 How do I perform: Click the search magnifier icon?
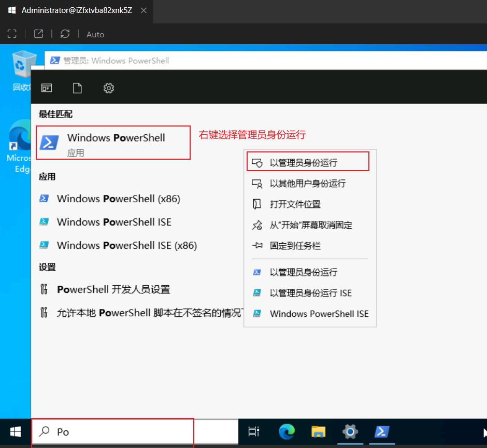pyautogui.click(x=44, y=431)
